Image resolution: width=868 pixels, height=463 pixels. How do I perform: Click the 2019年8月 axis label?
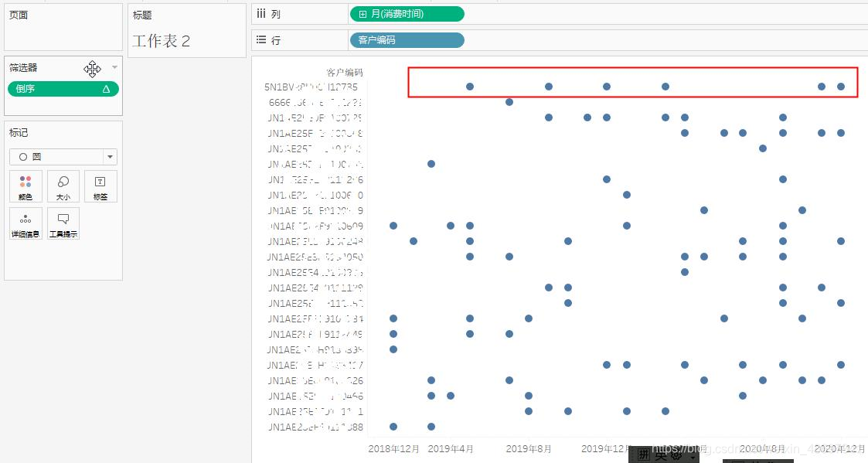(529, 448)
